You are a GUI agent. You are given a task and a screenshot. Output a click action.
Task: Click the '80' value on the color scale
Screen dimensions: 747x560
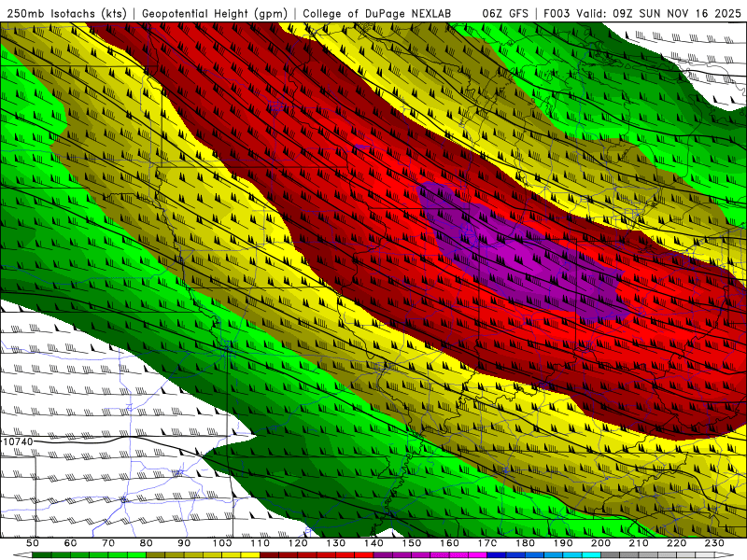click(x=147, y=543)
